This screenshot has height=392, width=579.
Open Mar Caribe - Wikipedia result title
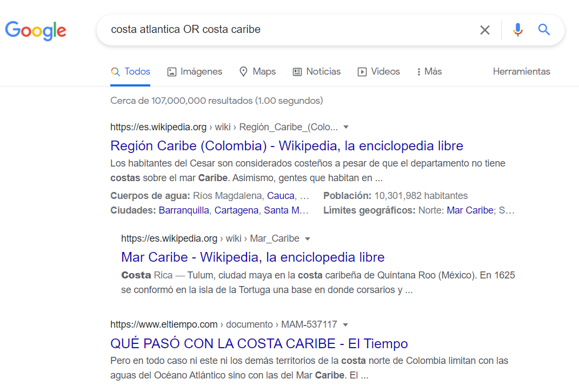tap(253, 257)
